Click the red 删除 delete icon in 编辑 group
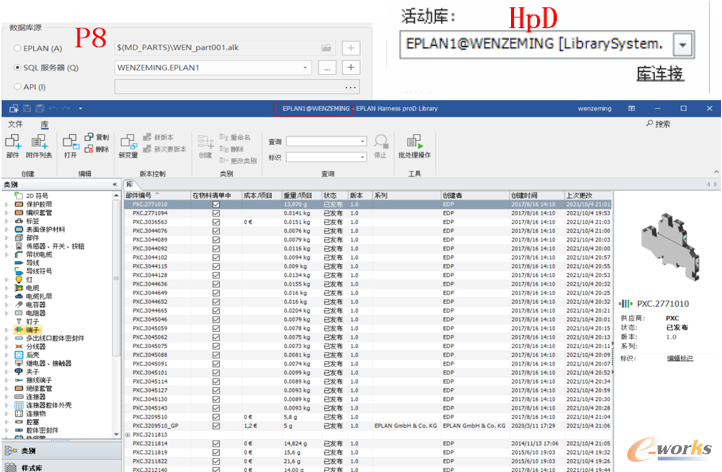722x472 pixels. (89, 149)
